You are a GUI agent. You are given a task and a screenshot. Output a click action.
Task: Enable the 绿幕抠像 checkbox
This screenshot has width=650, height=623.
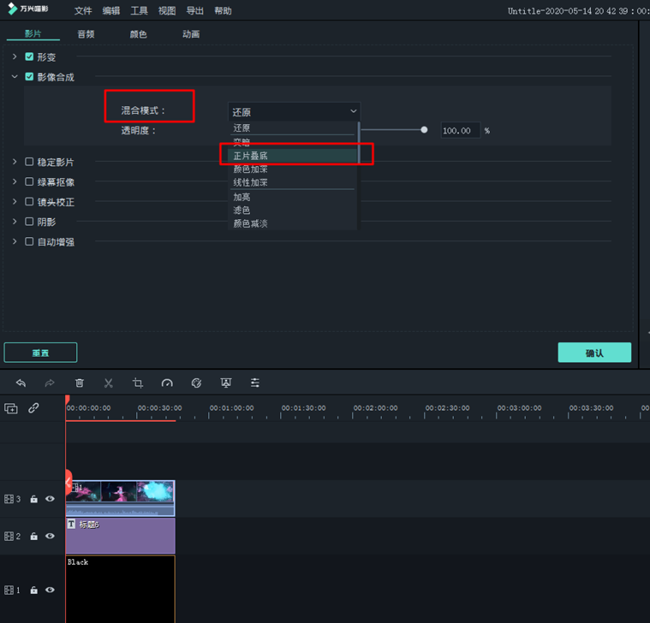29,181
